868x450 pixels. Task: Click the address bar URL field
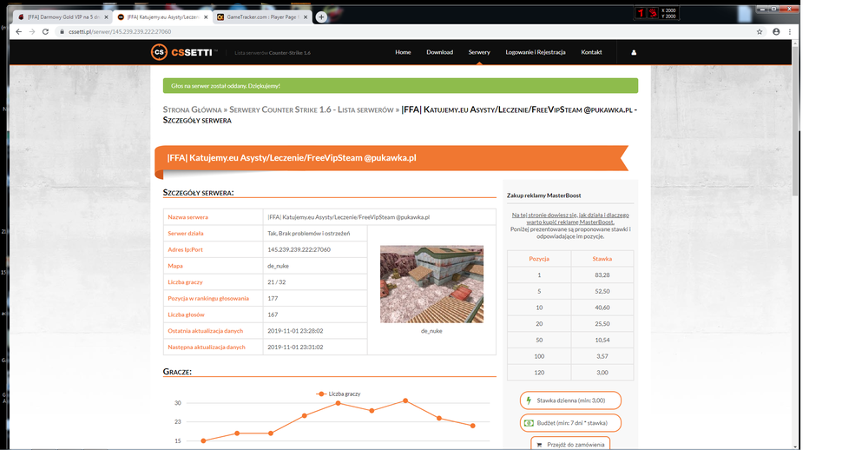404,31
